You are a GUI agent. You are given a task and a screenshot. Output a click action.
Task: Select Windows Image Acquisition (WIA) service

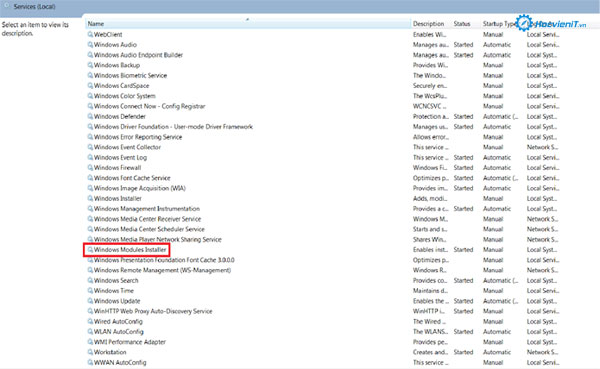140,188
